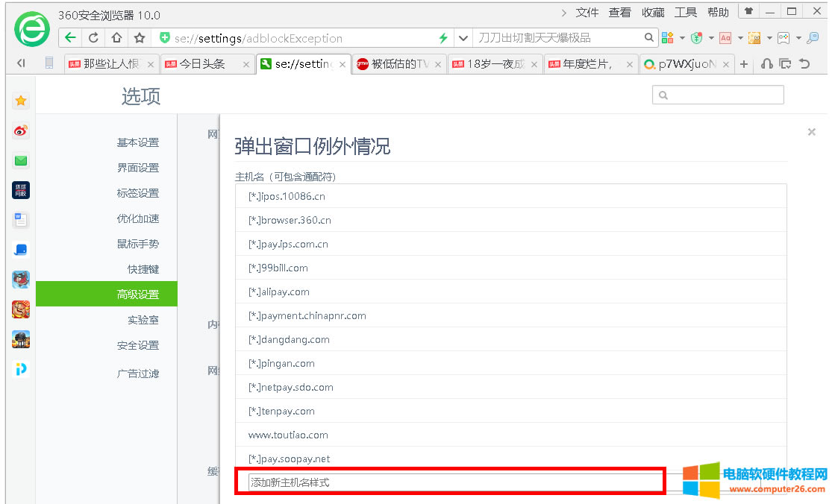
Task: Open the dropdown next to the shield toolbar icon
Action: coord(711,37)
